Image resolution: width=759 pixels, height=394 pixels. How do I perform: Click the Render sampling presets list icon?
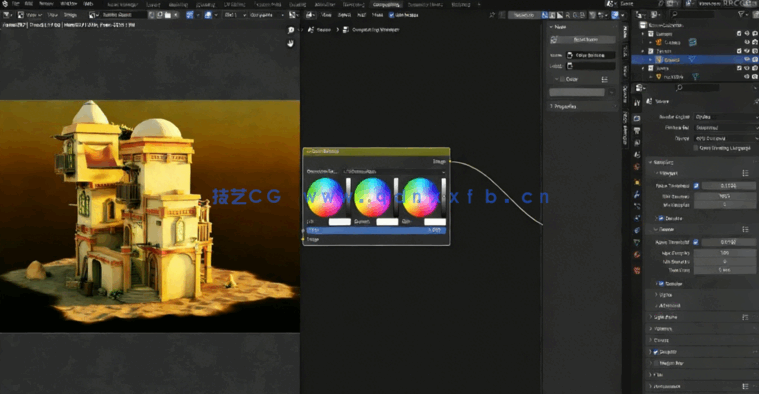pos(745,229)
